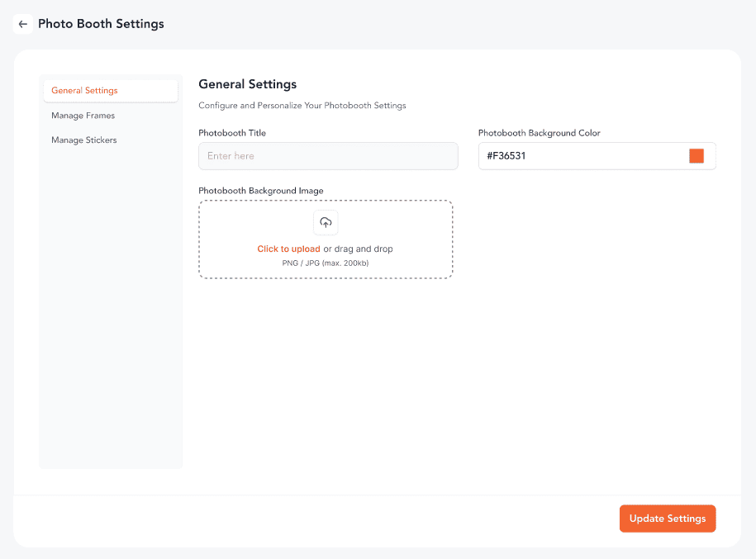Click the 'Enter here' placeholder text
Viewport: 756px width, 559px height.
tap(231, 156)
